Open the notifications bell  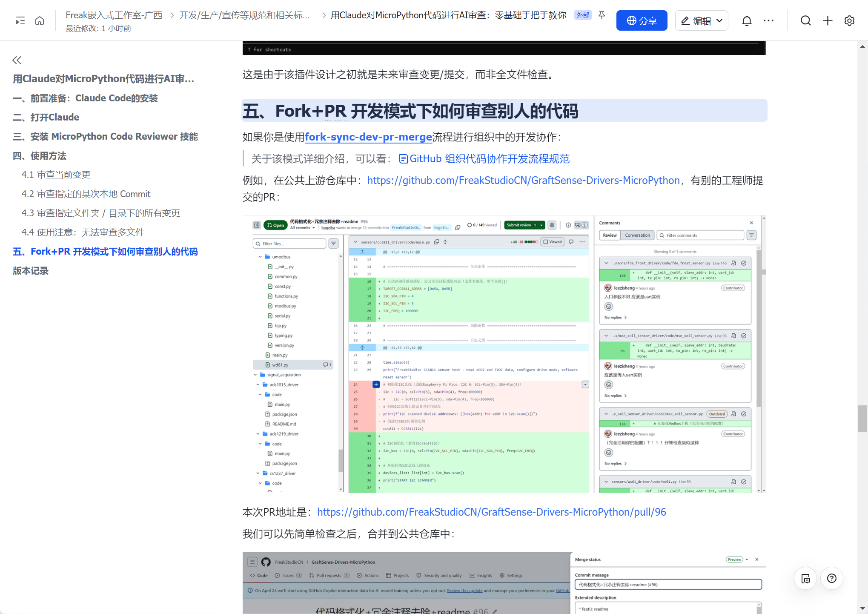[747, 20]
